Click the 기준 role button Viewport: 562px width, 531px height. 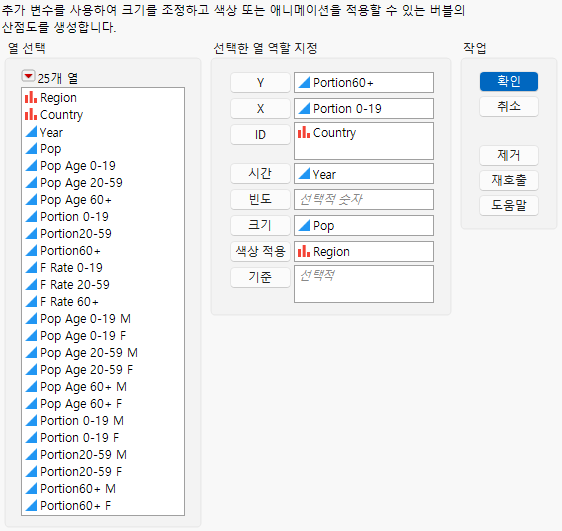coord(260,277)
